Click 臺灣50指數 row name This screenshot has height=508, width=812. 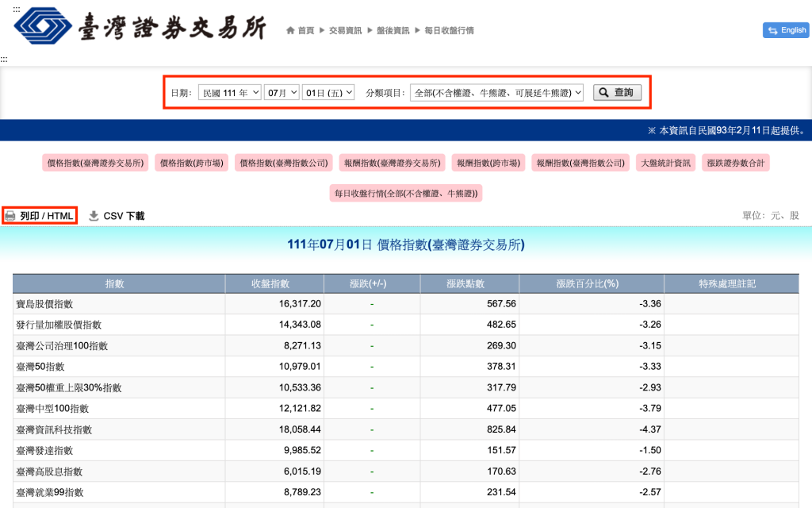[40, 367]
